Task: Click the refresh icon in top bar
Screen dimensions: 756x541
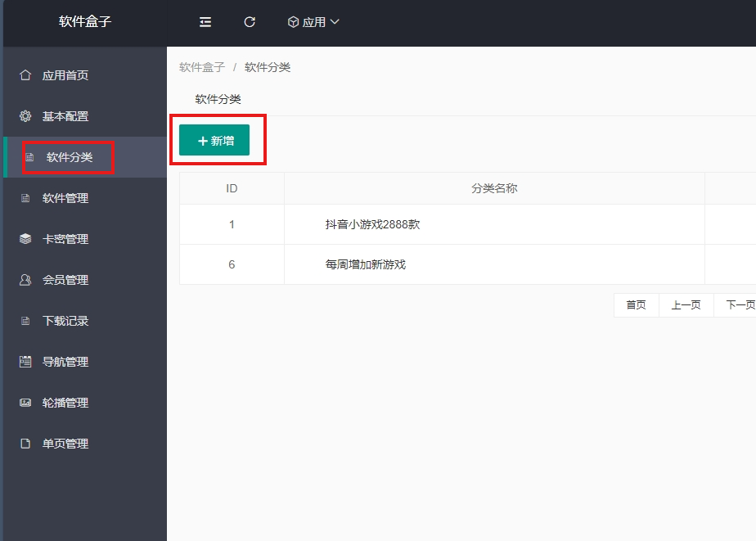Action: pyautogui.click(x=250, y=22)
